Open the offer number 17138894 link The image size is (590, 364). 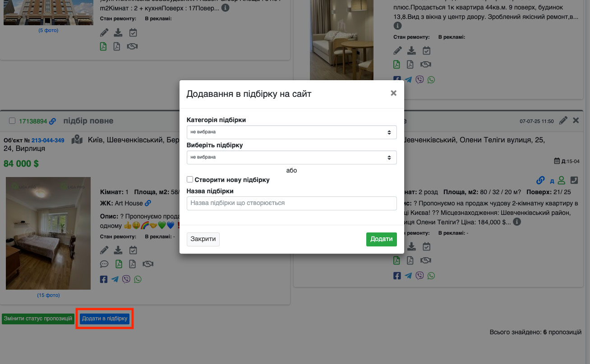click(x=33, y=121)
